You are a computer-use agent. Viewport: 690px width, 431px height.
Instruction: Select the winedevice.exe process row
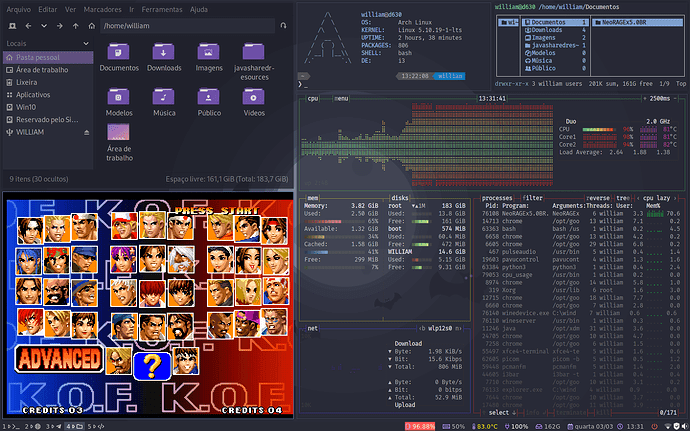[581, 313]
